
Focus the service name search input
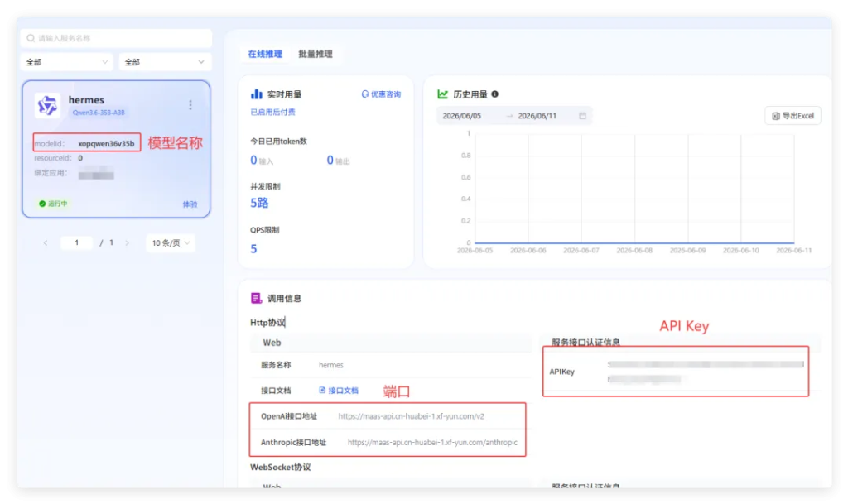[x=116, y=38]
